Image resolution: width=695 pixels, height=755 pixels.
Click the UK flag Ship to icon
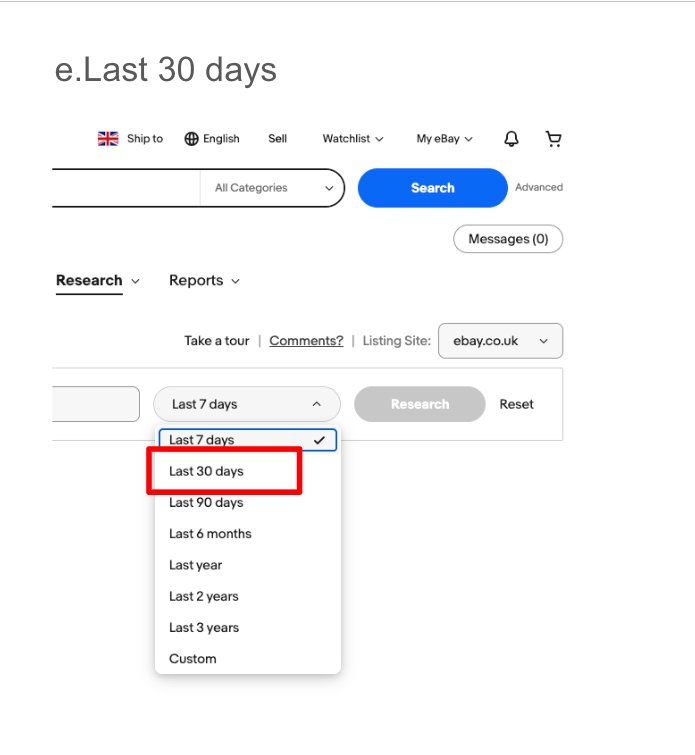click(x=108, y=139)
